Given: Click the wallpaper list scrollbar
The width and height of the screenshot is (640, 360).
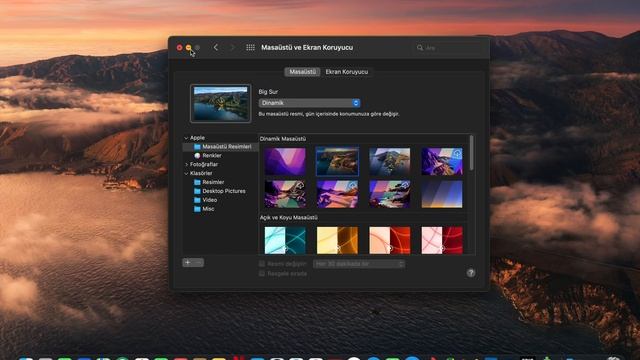Looking at the screenshot, I should point(472,153).
